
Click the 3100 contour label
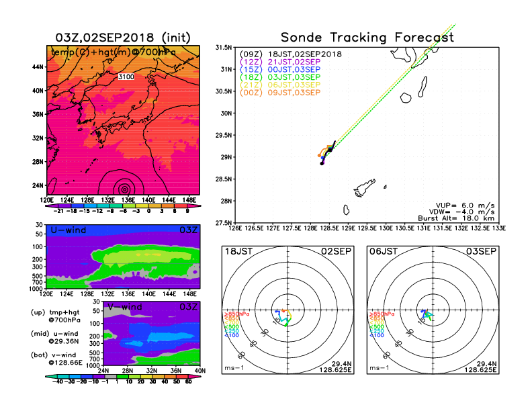click(126, 77)
